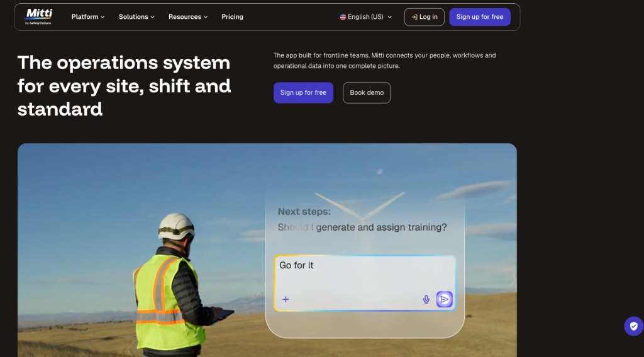Screen dimensions: 644x357
Task: Click the 'Next steps:' label
Action: [304, 212]
